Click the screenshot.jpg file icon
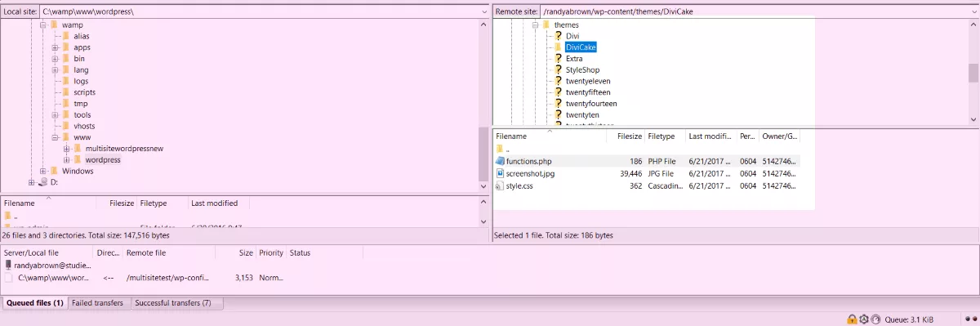 tap(500, 174)
